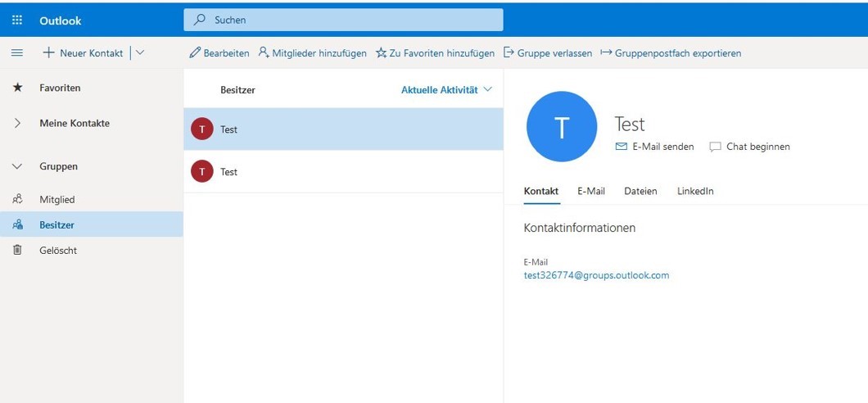Image resolution: width=868 pixels, height=403 pixels.
Task: Create a Neuer Kontakt
Action: pyautogui.click(x=83, y=53)
